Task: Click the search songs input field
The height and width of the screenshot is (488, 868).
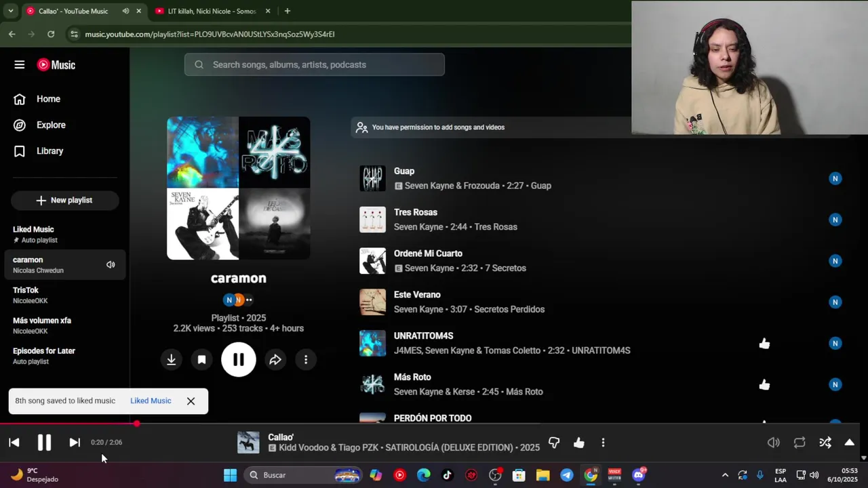Action: tap(314, 64)
